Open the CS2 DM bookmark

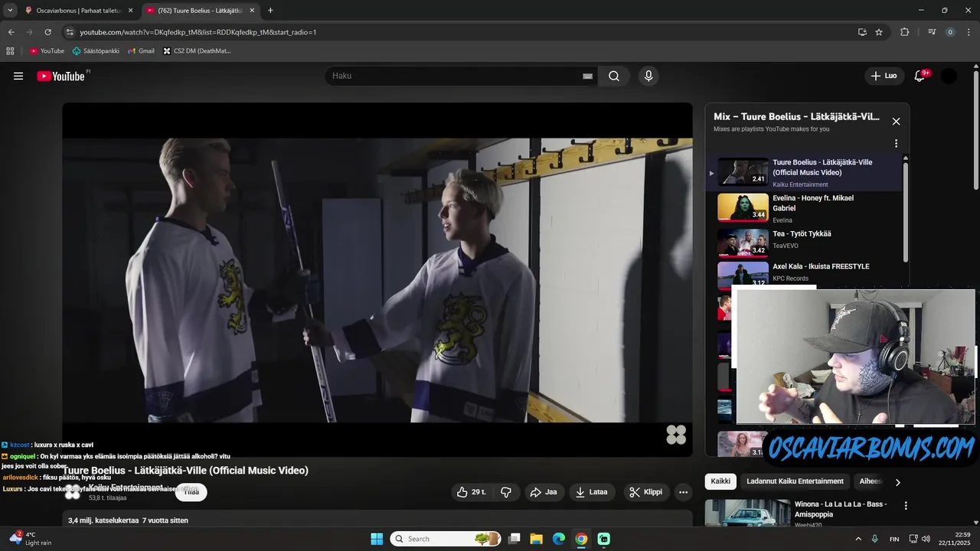[197, 51]
